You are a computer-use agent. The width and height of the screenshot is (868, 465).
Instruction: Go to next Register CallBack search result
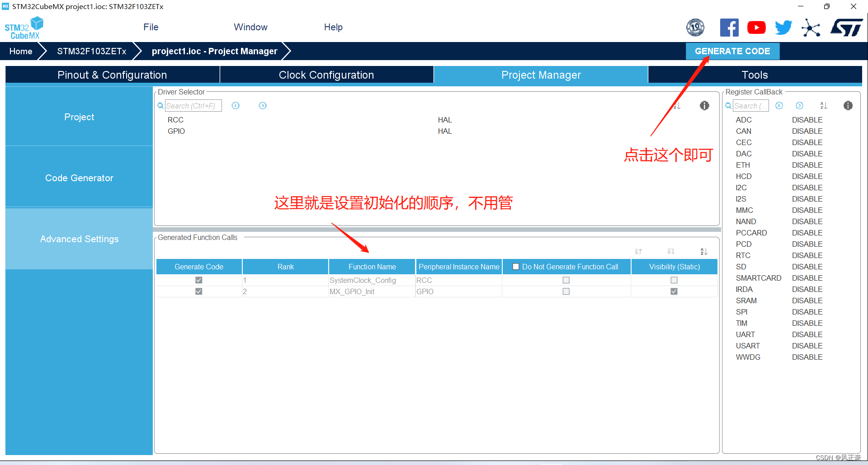pyautogui.click(x=799, y=106)
